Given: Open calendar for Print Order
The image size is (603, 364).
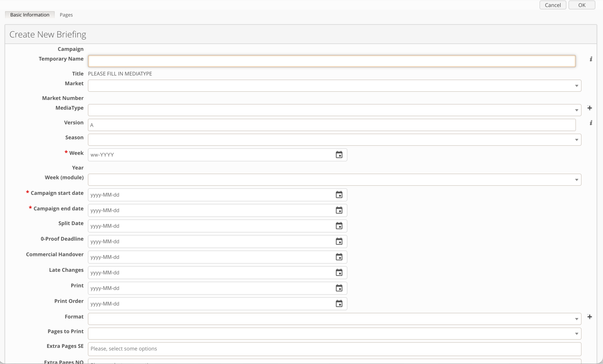Looking at the screenshot, I should 339,303.
